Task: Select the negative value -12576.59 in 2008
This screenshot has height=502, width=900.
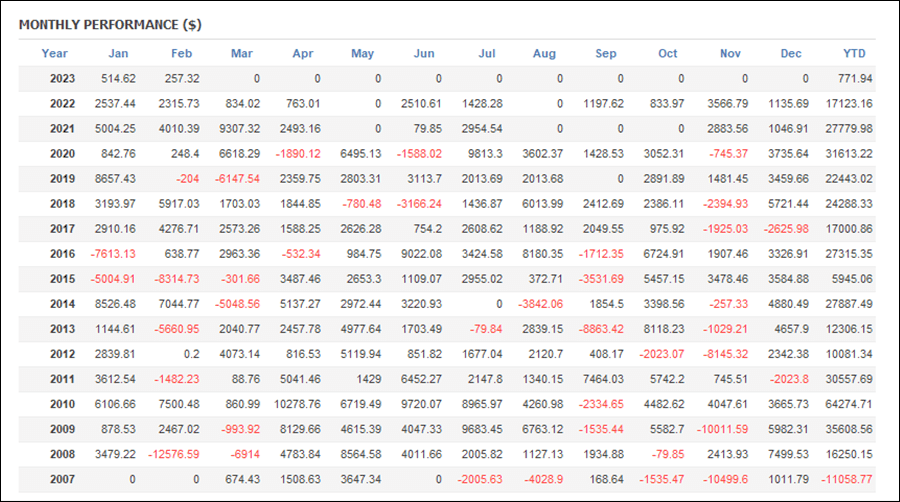Action: (174, 454)
